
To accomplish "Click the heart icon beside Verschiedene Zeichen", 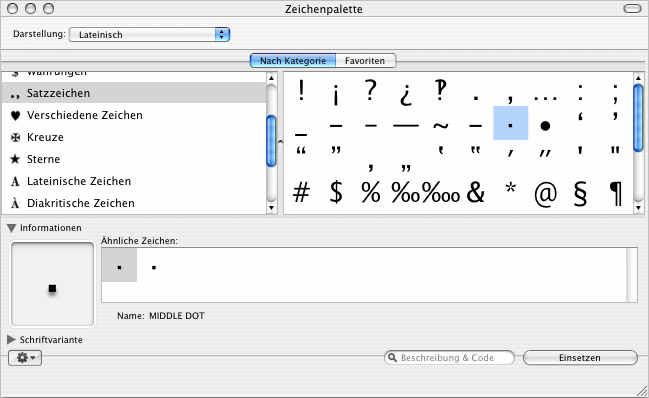I will pyautogui.click(x=15, y=115).
